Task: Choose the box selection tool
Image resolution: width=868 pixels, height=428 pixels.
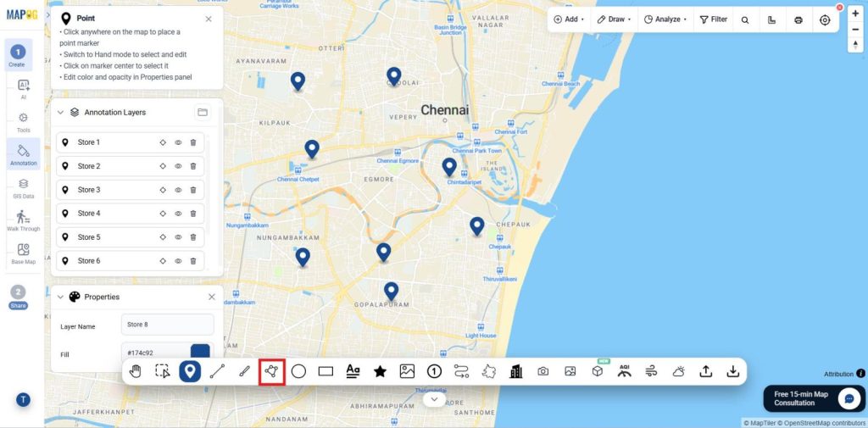Action: coord(162,371)
